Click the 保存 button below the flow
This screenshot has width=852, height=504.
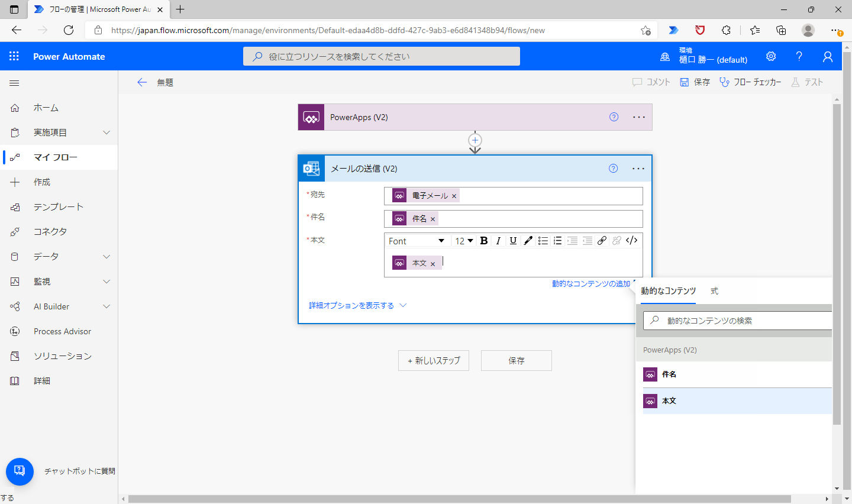point(517,360)
